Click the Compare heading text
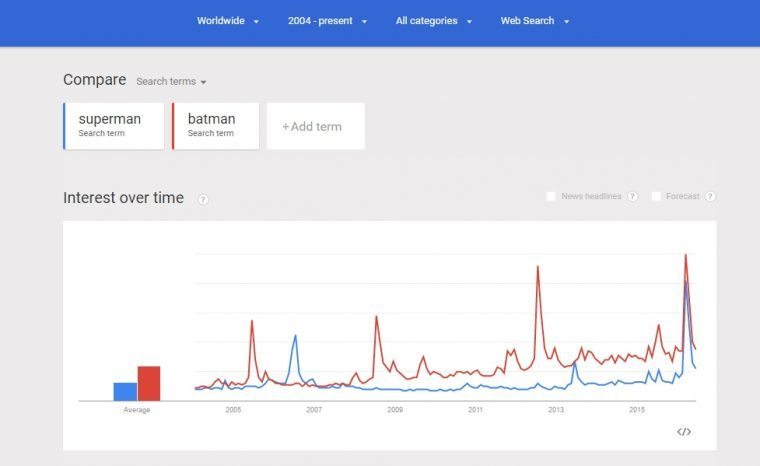Screen dimensions: 760x466 95,80
